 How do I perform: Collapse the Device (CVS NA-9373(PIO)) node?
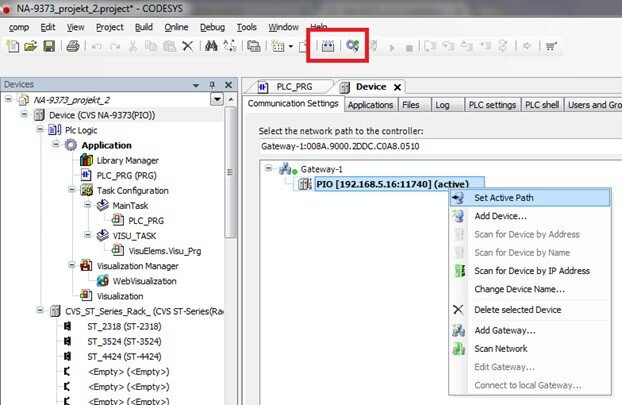24,114
